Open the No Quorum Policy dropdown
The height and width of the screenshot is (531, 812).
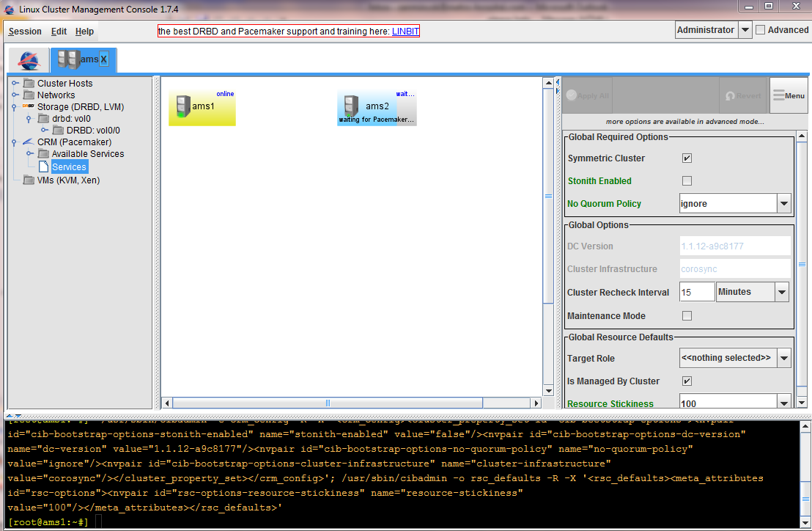point(784,204)
